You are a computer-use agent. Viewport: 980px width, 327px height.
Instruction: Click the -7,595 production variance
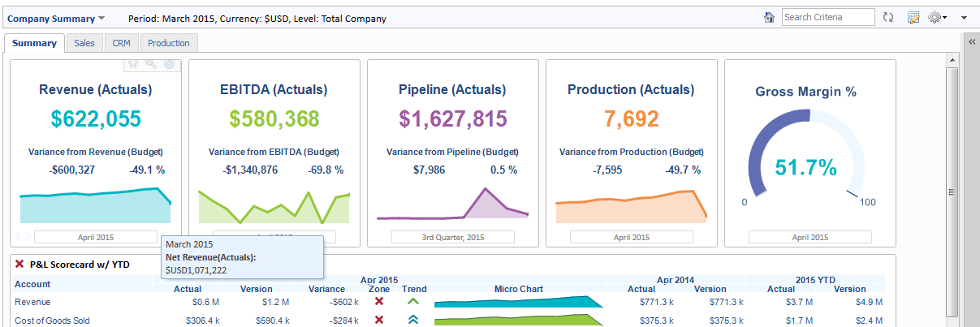pyautogui.click(x=607, y=170)
